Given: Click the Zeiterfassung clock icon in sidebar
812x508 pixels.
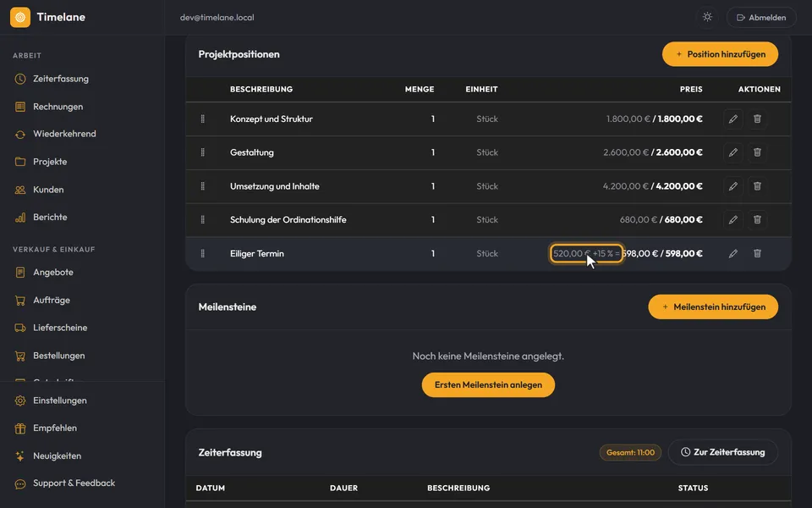Looking at the screenshot, I should point(20,79).
